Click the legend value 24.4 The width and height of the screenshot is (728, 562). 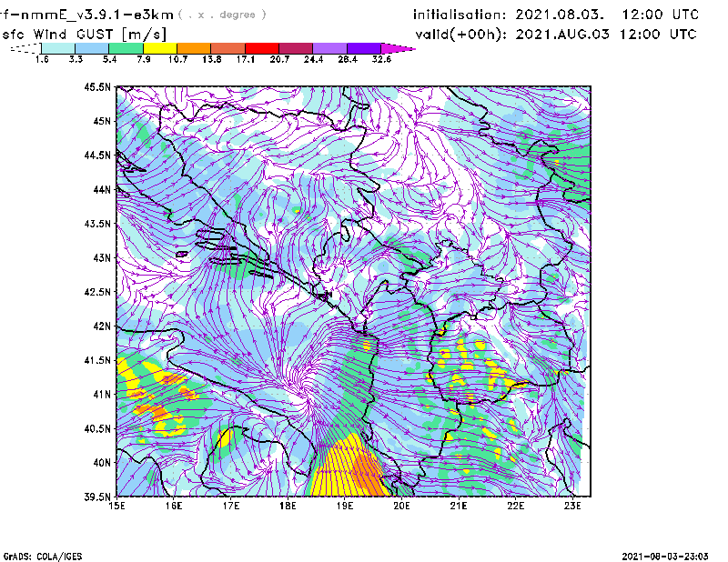(x=313, y=59)
